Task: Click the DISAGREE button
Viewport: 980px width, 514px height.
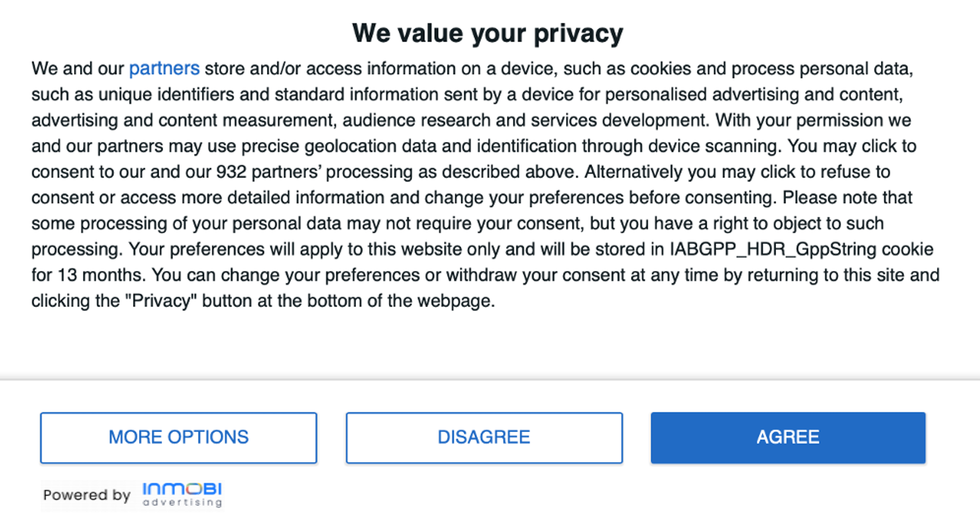Action: 484,437
